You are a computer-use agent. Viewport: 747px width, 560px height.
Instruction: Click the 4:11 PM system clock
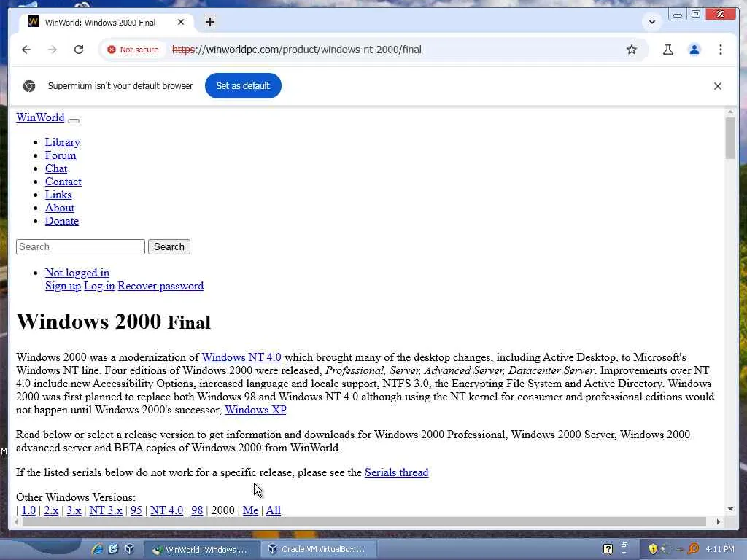coord(720,549)
